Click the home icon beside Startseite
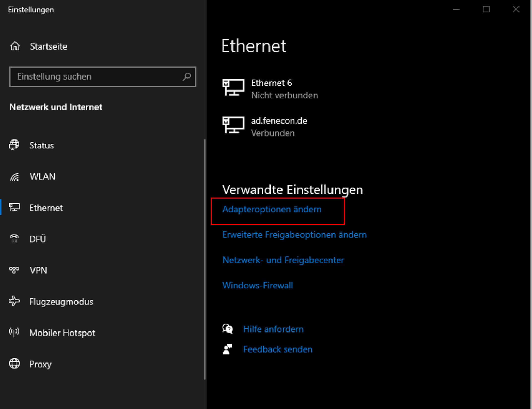This screenshot has width=532, height=409. pyautogui.click(x=15, y=46)
